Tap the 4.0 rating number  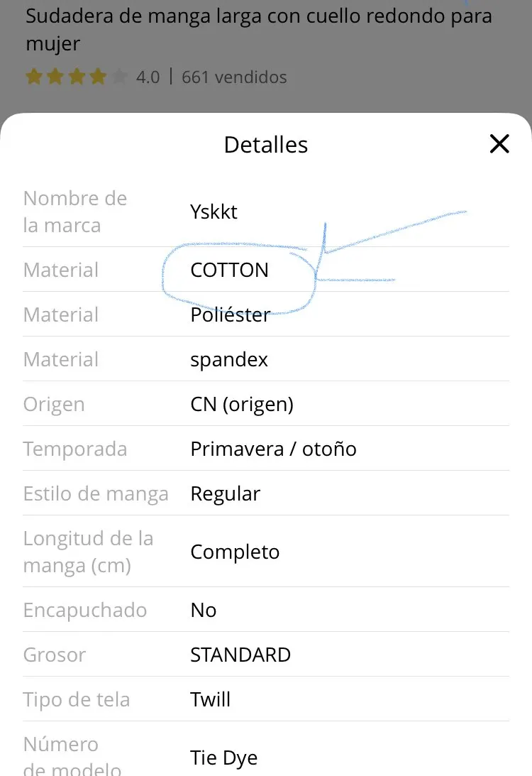pos(148,77)
